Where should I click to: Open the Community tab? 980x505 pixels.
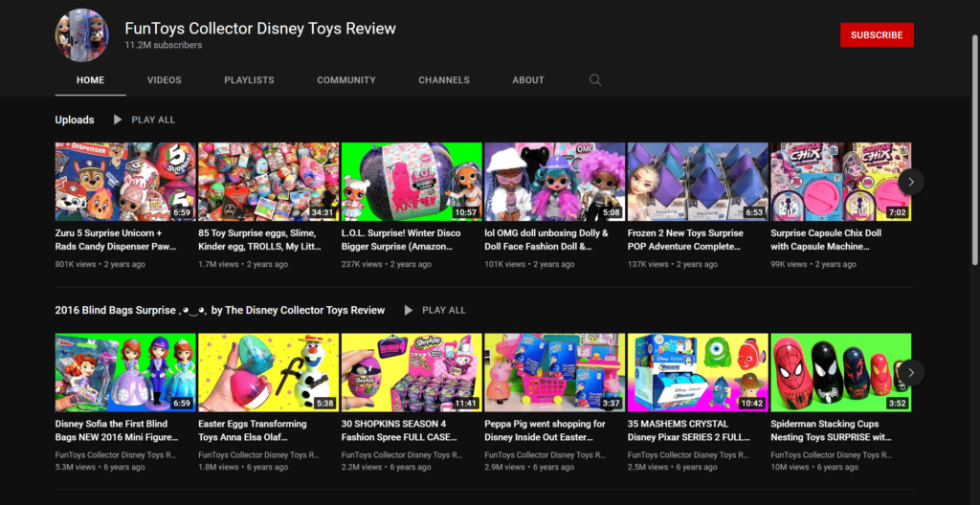point(346,80)
